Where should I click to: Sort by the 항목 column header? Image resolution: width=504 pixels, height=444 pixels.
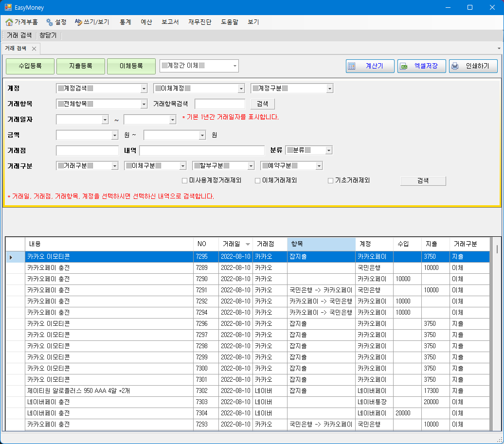tap(321, 244)
